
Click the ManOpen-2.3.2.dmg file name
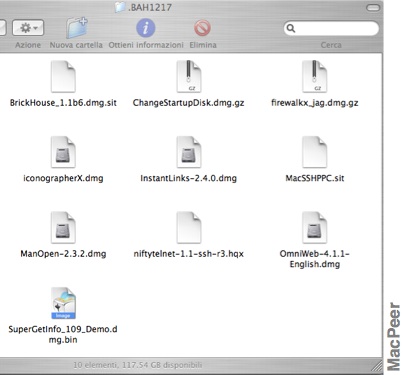pyautogui.click(x=63, y=254)
